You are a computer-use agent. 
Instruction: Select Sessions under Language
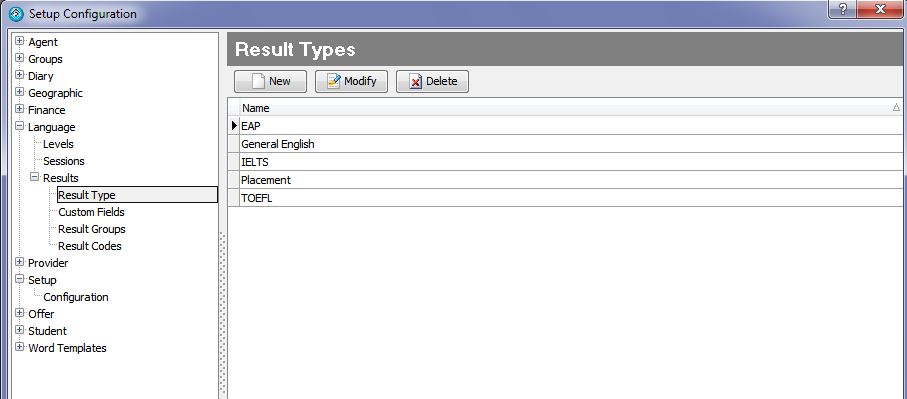click(x=64, y=161)
